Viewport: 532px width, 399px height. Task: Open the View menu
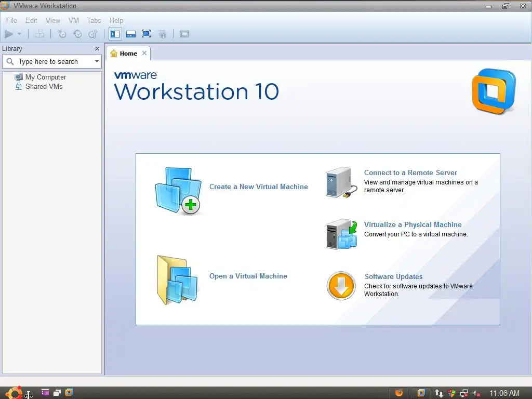pyautogui.click(x=53, y=20)
